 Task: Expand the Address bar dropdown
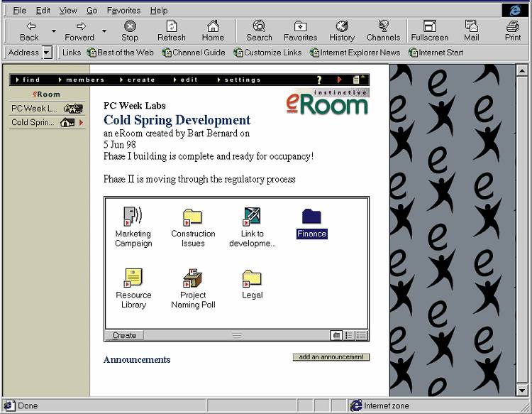[x=47, y=53]
